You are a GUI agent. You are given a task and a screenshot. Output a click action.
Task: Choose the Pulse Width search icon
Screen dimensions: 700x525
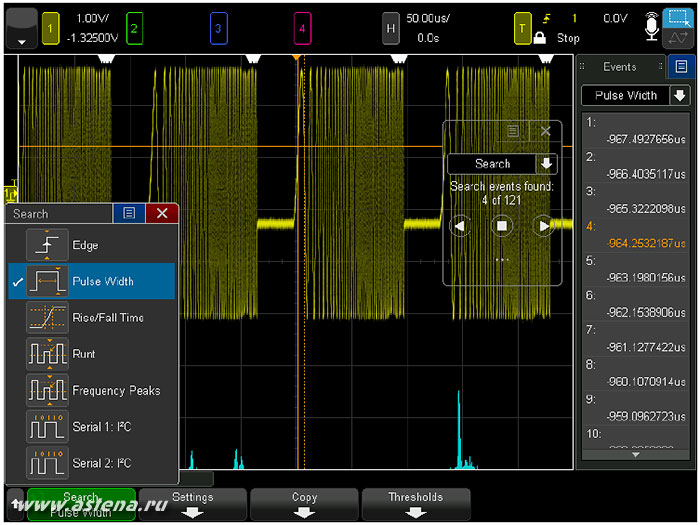pyautogui.click(x=47, y=281)
